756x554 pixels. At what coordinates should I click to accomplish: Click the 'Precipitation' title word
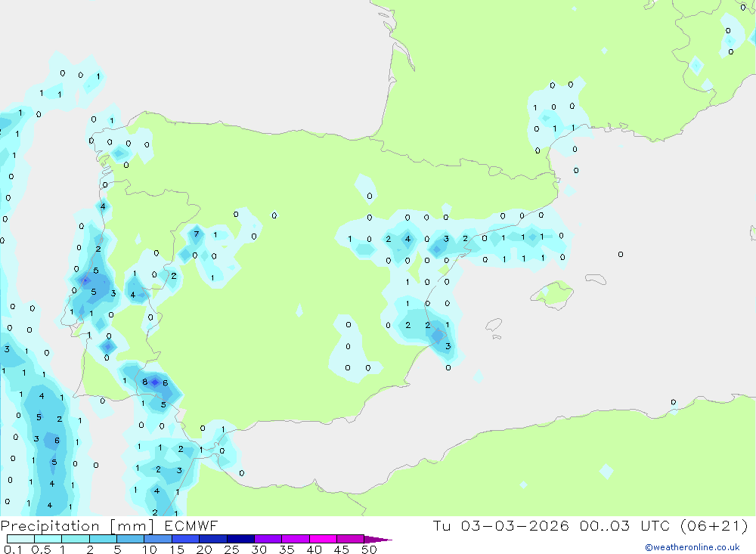(x=50, y=526)
